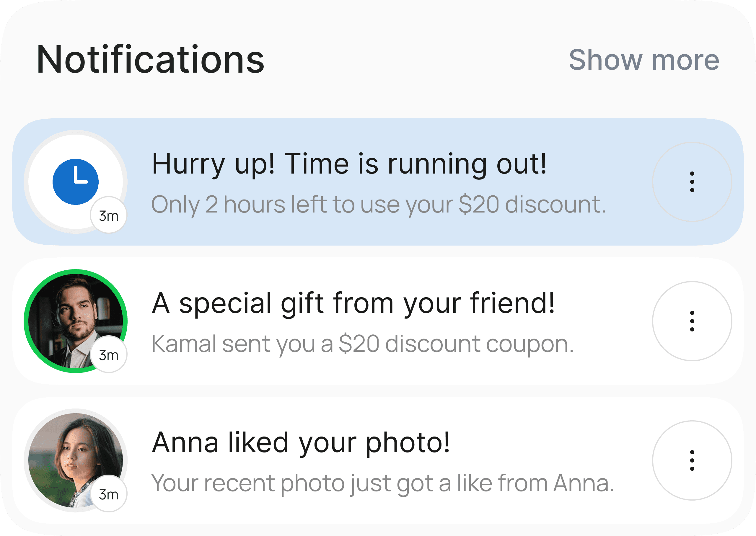Click the 3m badge on Kamal's avatar

(109, 355)
